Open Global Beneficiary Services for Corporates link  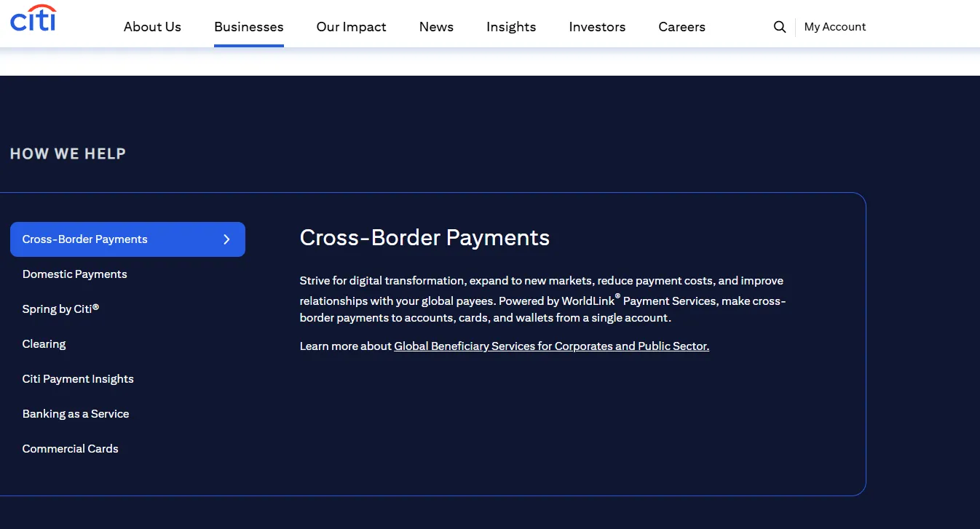click(x=551, y=346)
